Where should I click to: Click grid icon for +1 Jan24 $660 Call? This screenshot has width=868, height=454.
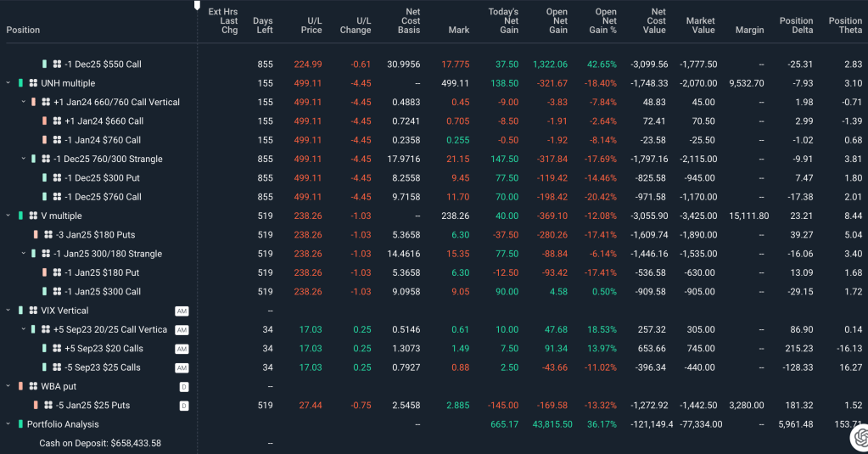coord(57,121)
